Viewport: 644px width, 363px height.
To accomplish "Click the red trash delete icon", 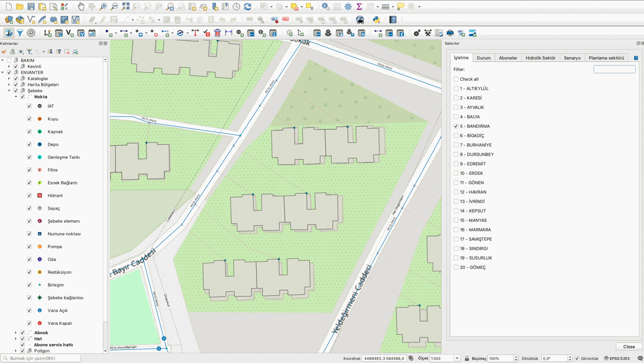I will point(217,33).
